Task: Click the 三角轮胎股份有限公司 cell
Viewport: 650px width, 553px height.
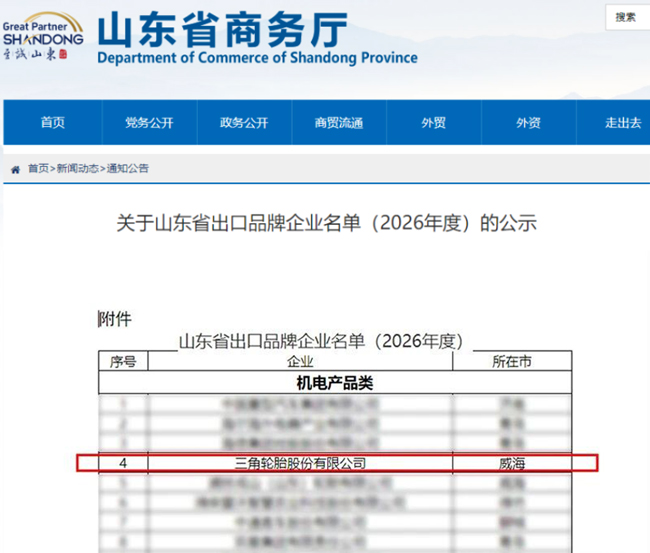Action: 300,463
